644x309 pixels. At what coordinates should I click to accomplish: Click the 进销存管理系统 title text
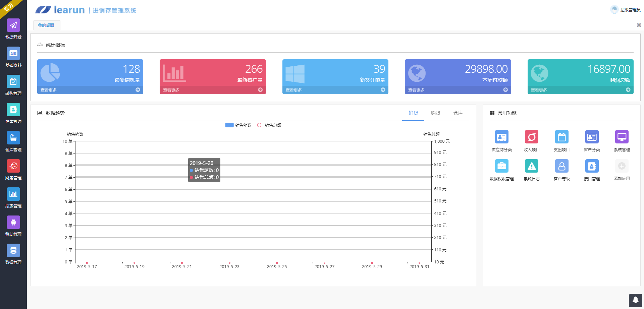[114, 10]
